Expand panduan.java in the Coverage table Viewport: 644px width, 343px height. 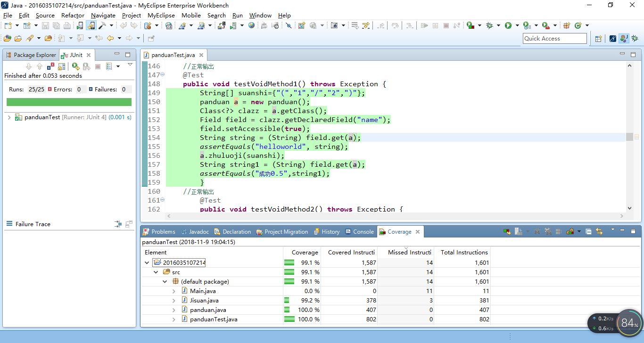(174, 310)
